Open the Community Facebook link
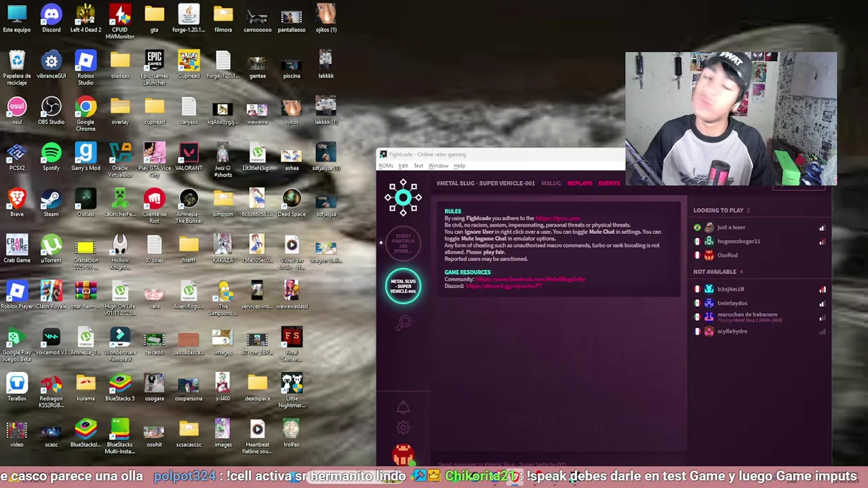This screenshot has width=868, height=488. 530,279
